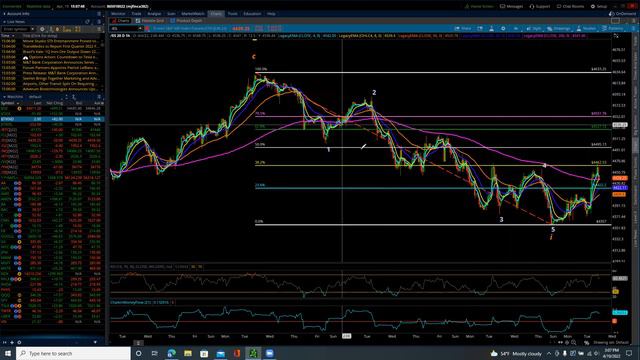Open the Windows Start menu
This screenshot has height=360, width=640.
pyautogui.click(x=8, y=353)
